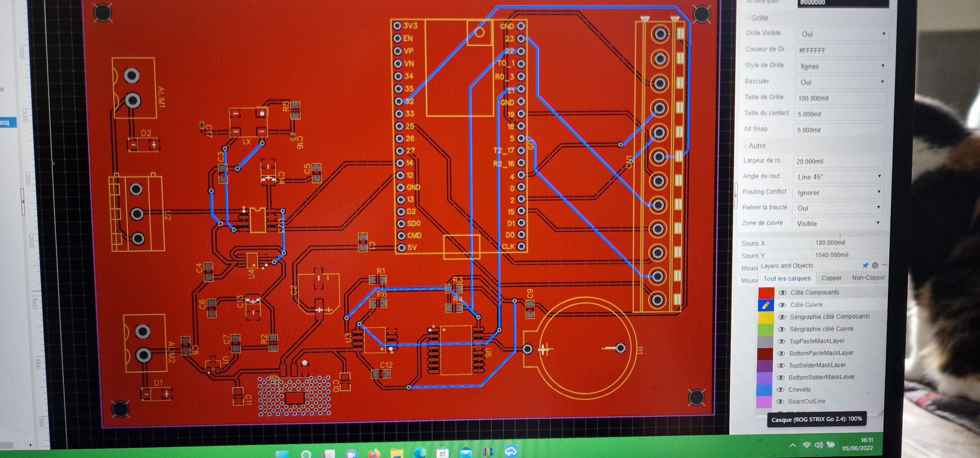The width and height of the screenshot is (980, 458).
Task: Toggle BoardOutLine layer eye icon
Action: coord(780,402)
